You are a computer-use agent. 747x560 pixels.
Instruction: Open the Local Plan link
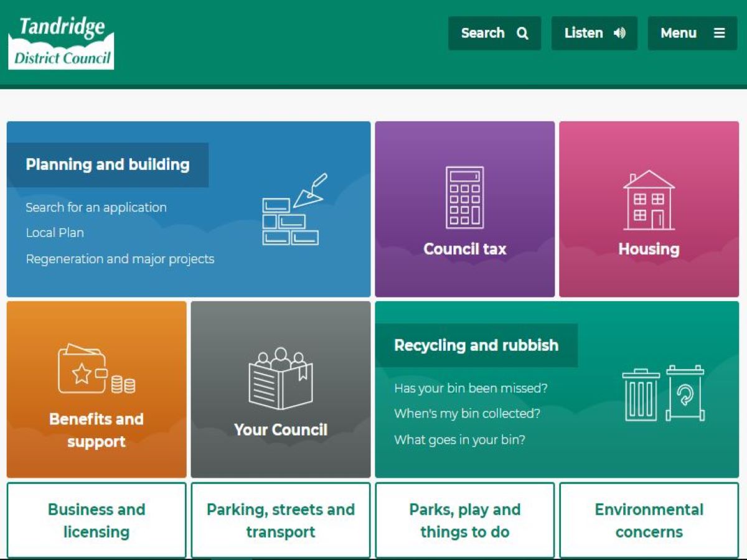pyautogui.click(x=55, y=233)
